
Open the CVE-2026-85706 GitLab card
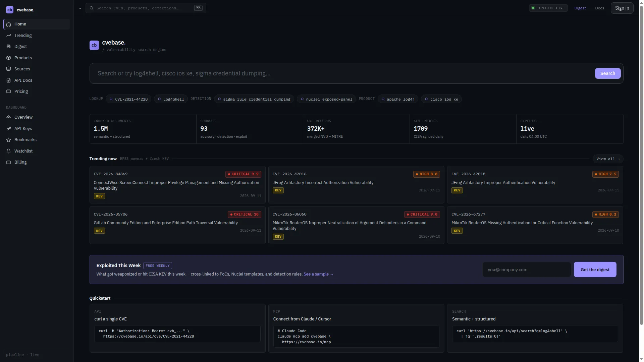tap(177, 225)
